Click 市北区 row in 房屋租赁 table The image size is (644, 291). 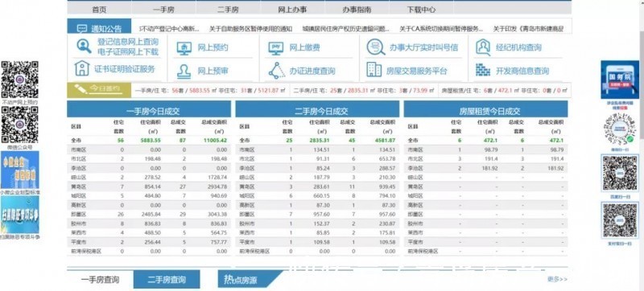[x=486, y=158]
